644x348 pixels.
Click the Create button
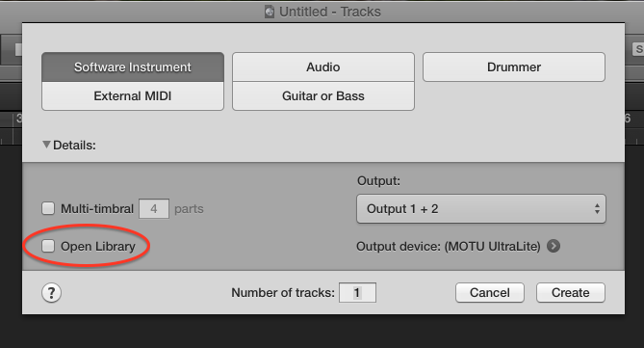(x=571, y=292)
